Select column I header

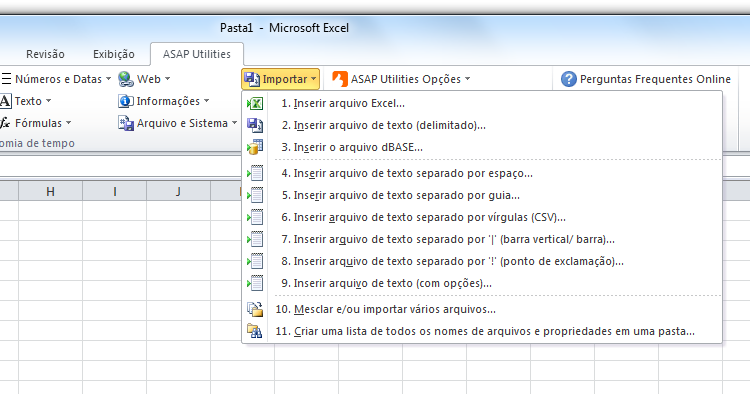click(x=114, y=192)
